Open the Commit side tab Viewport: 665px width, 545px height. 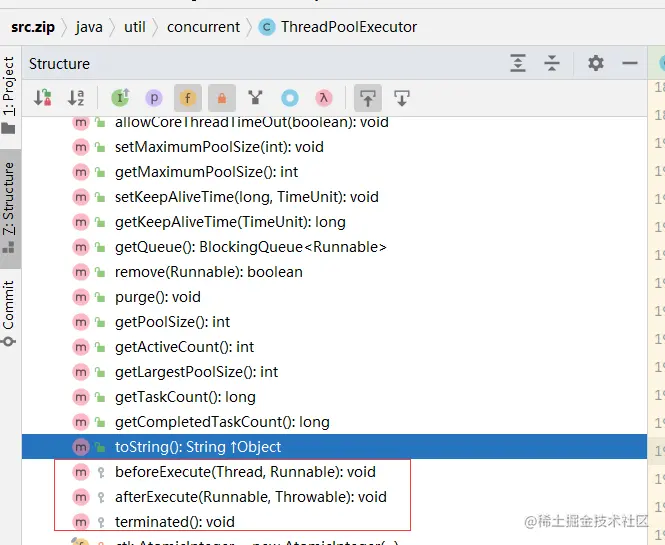tap(9, 313)
